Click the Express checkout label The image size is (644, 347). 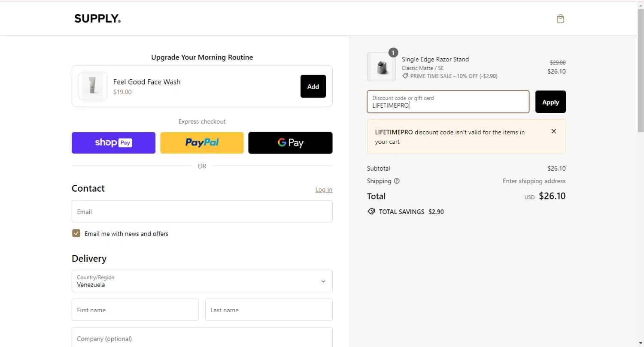click(x=202, y=121)
